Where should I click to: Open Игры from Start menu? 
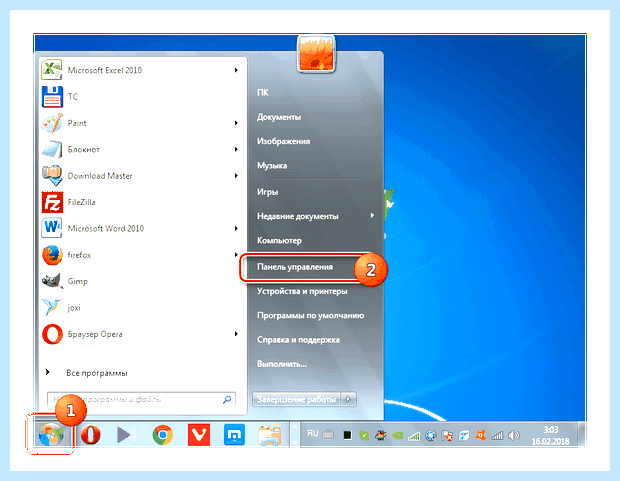point(268,192)
